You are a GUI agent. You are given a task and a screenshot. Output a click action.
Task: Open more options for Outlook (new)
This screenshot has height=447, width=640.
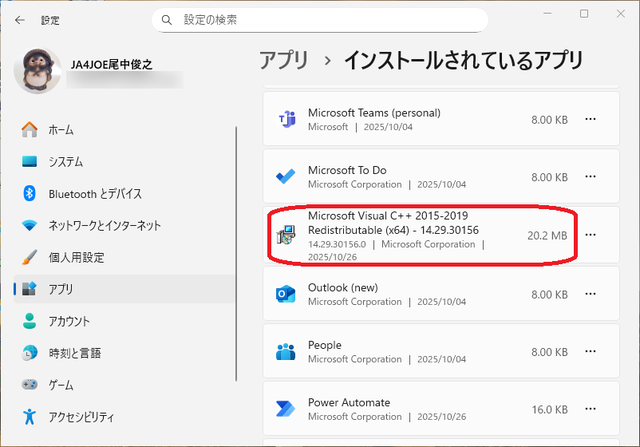590,294
